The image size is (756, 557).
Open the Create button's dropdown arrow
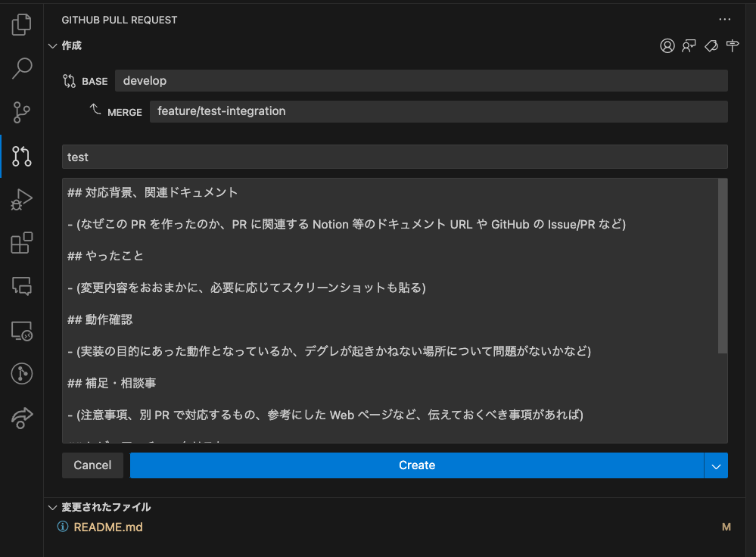(x=716, y=466)
